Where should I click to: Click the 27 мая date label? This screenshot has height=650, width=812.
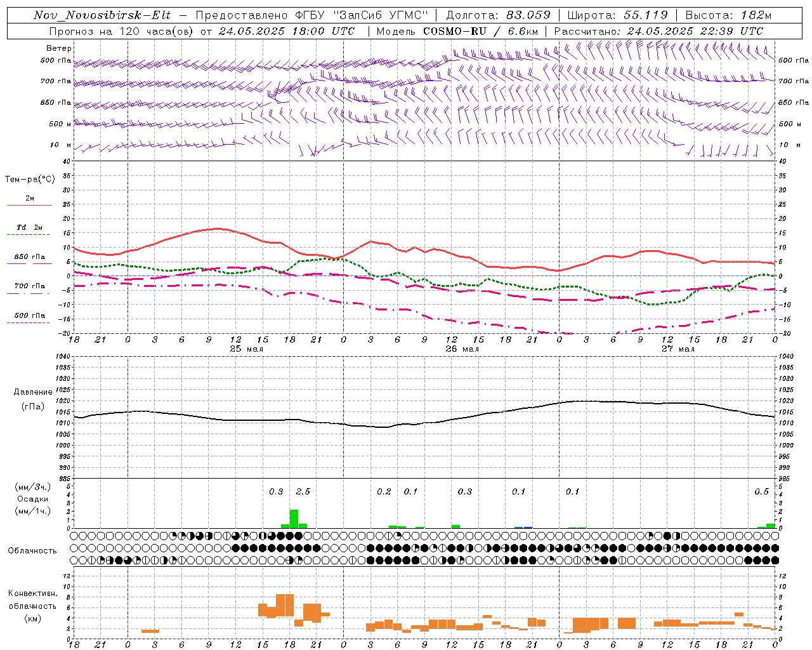tap(678, 349)
